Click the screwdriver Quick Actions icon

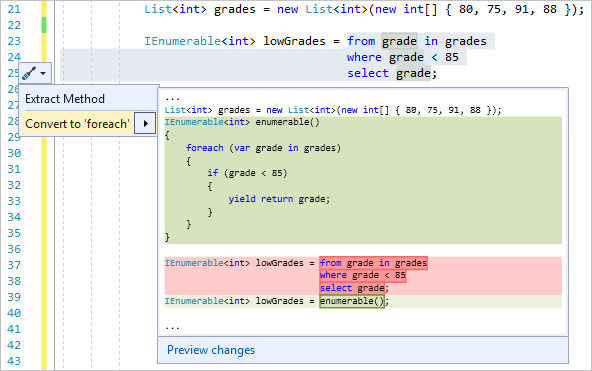click(29, 73)
